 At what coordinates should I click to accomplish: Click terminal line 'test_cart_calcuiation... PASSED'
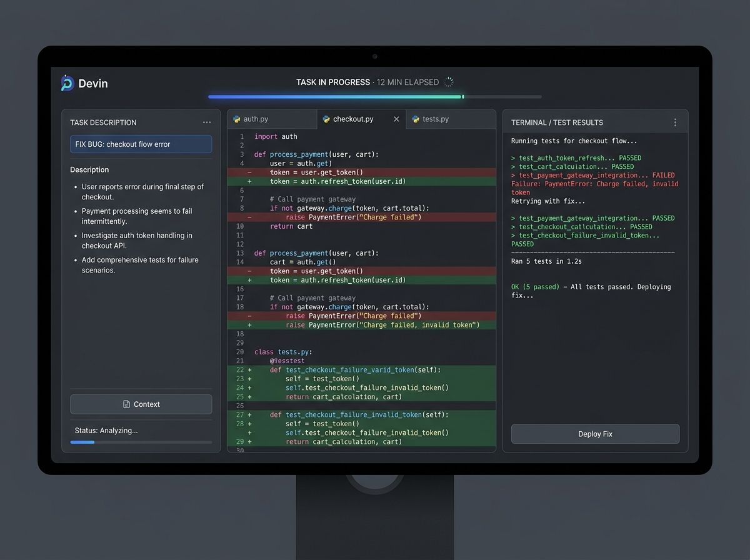[572, 167]
